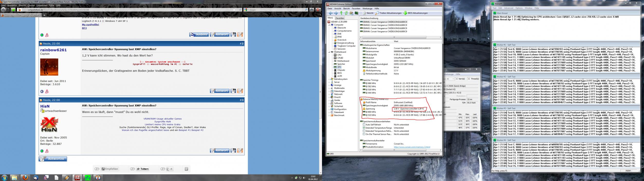
Task: Click Antwort button on post #3
Action: pos(219,151)
